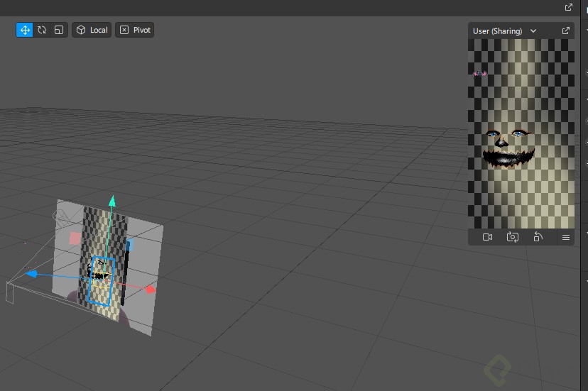588x391 pixels.
Task: Pop out the scene panel at top
Action: 569,7
